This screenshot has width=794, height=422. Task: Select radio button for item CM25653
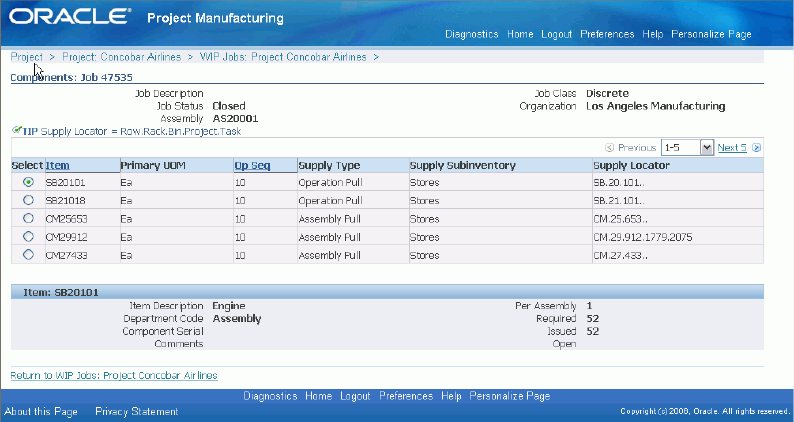click(x=28, y=218)
